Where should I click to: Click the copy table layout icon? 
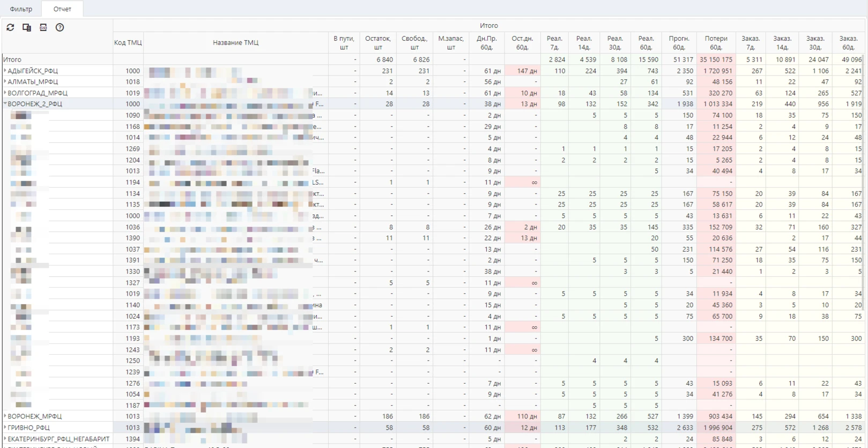tap(27, 27)
